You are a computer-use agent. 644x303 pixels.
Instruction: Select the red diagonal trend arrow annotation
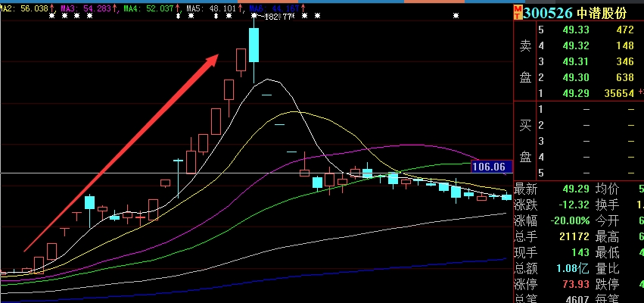tap(121, 153)
